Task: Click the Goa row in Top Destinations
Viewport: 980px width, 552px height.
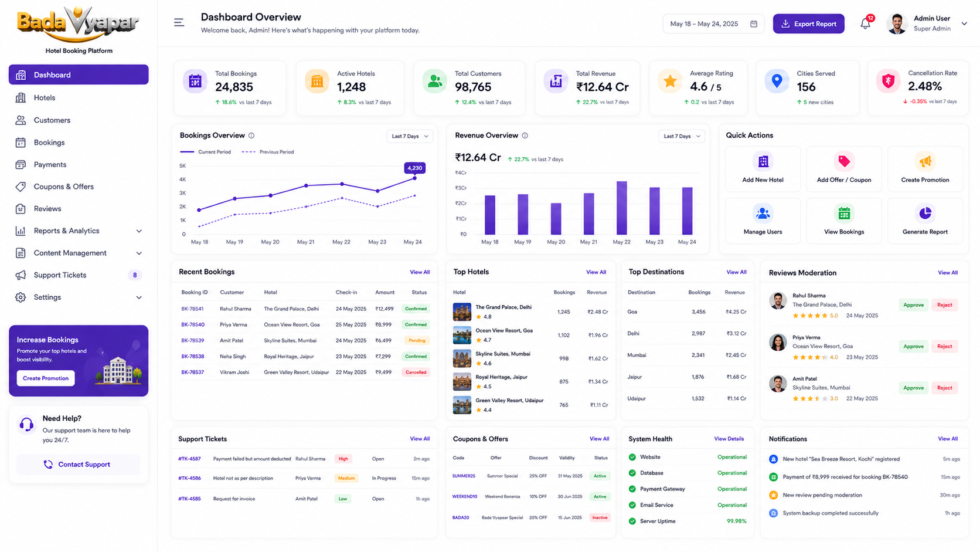Action: coord(687,312)
